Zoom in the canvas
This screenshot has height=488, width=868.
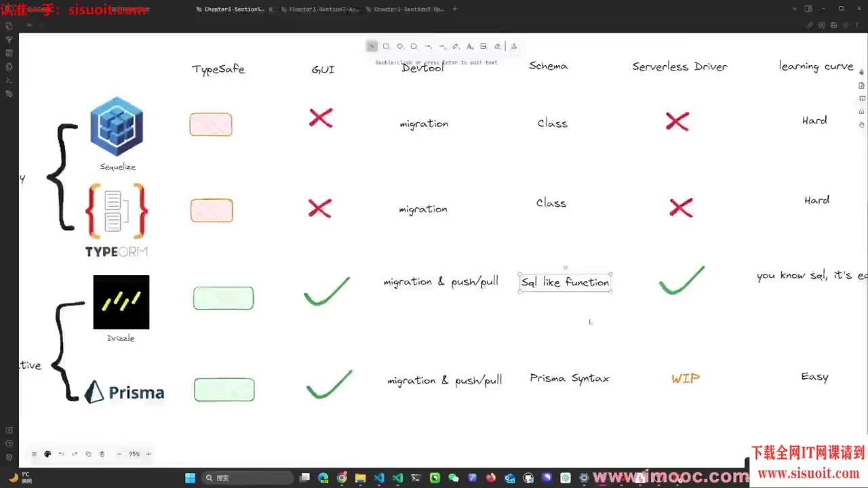[149, 454]
